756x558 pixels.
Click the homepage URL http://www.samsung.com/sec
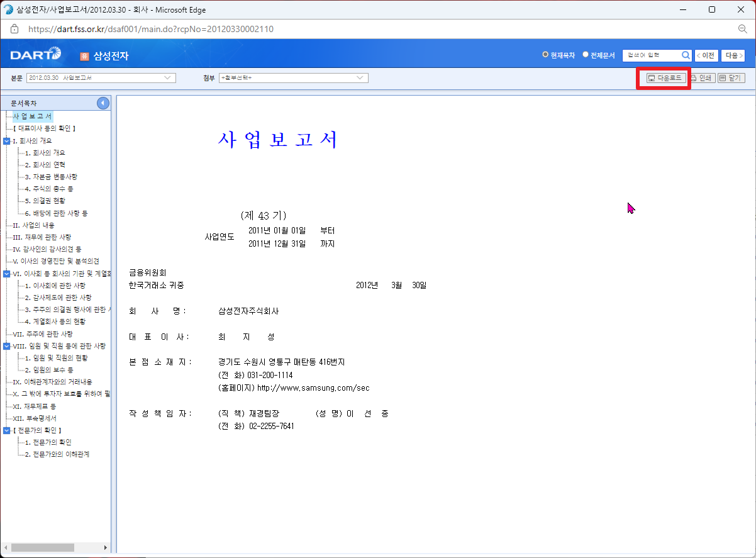pos(313,388)
